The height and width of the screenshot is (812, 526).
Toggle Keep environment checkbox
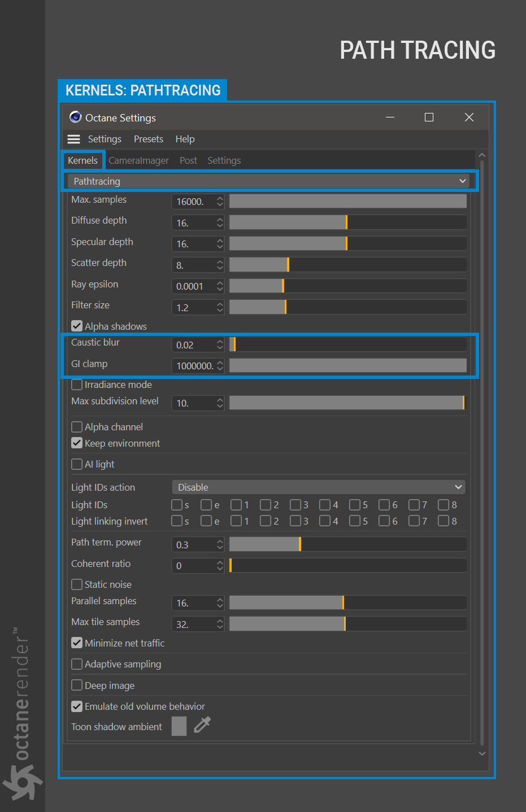[77, 443]
